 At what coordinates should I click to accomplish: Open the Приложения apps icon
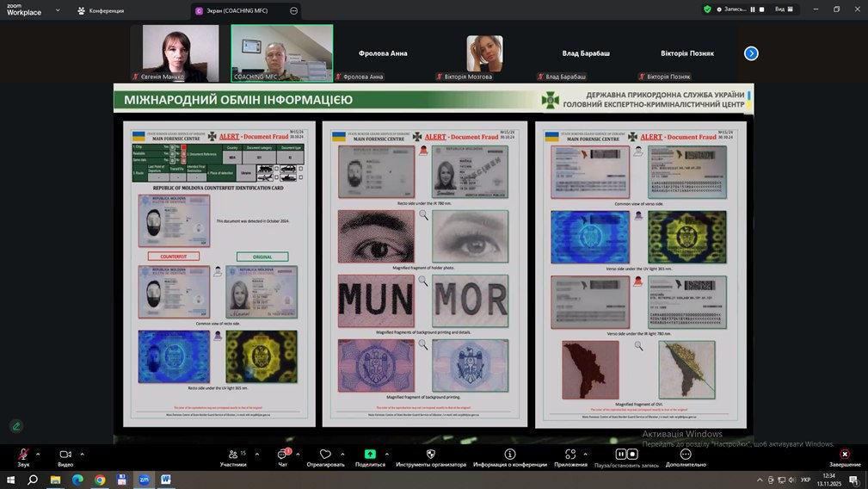pyautogui.click(x=570, y=455)
